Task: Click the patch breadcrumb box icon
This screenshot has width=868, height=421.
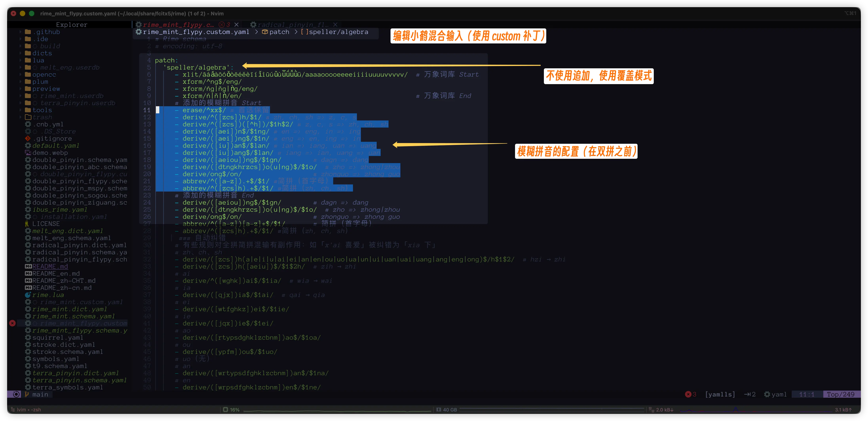Action: pos(265,32)
